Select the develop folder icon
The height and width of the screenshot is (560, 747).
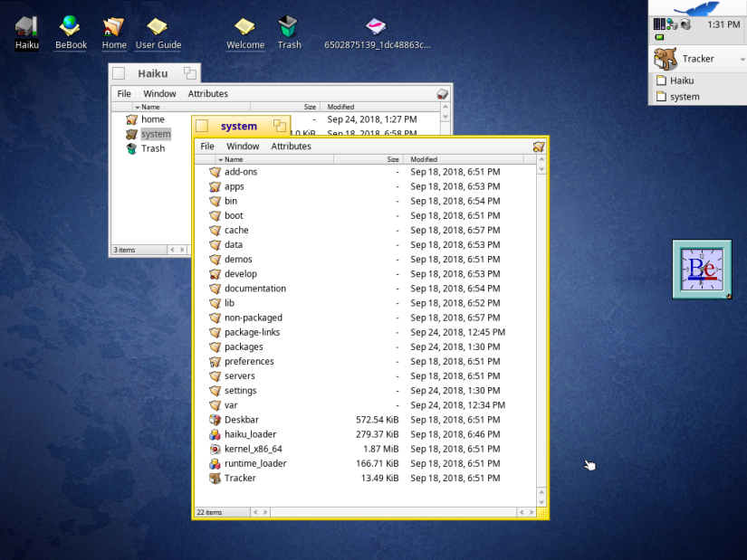[215, 274]
